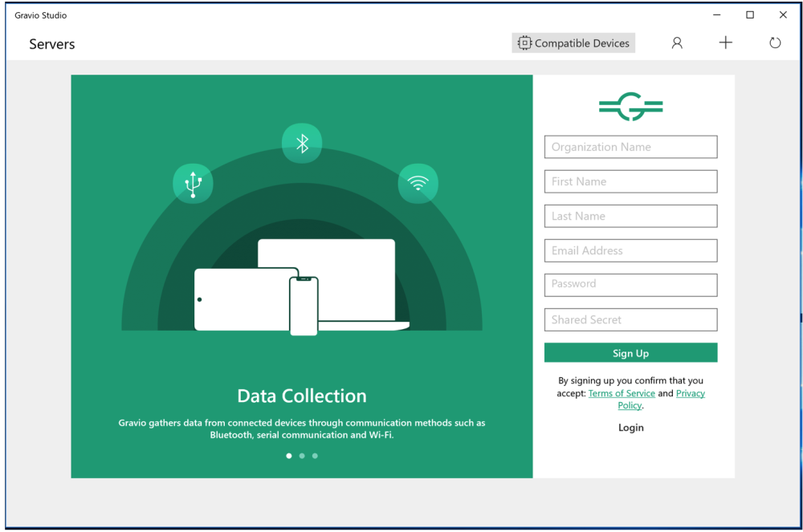Click the Data Collection heading

(302, 396)
